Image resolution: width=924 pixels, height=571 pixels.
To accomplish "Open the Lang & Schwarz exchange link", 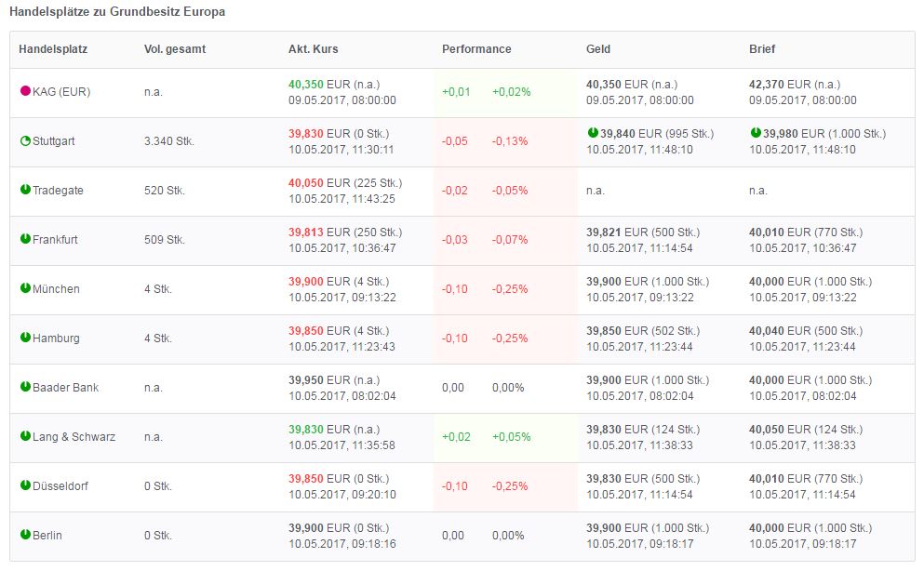I will click(x=74, y=436).
